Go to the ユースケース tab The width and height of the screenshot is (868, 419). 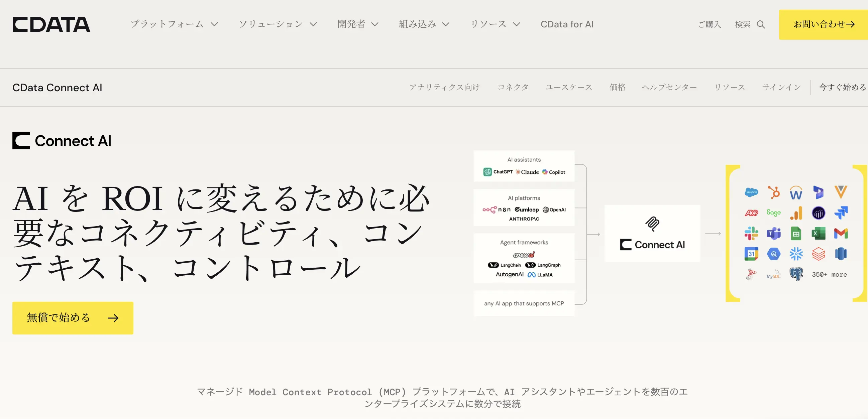569,87
